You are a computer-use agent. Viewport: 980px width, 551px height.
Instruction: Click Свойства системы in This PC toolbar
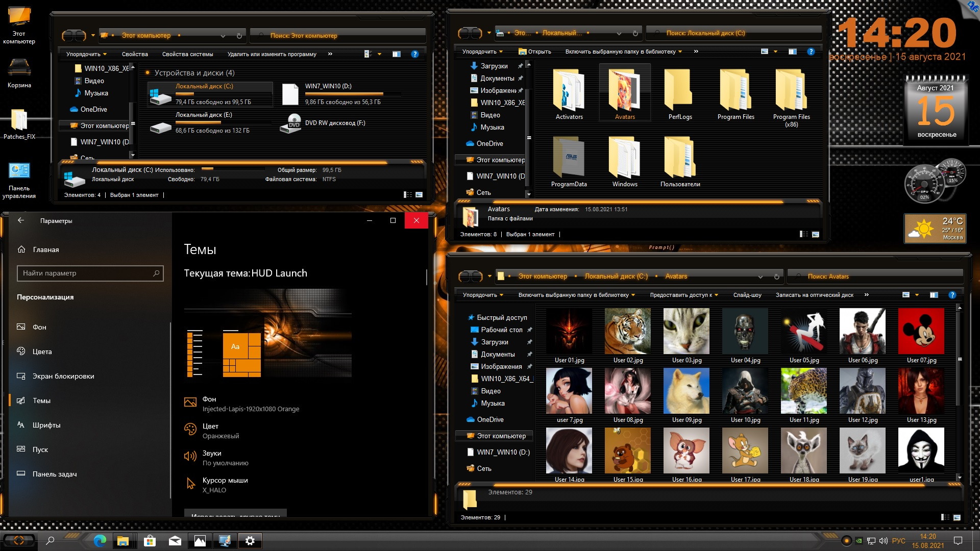[x=187, y=54]
